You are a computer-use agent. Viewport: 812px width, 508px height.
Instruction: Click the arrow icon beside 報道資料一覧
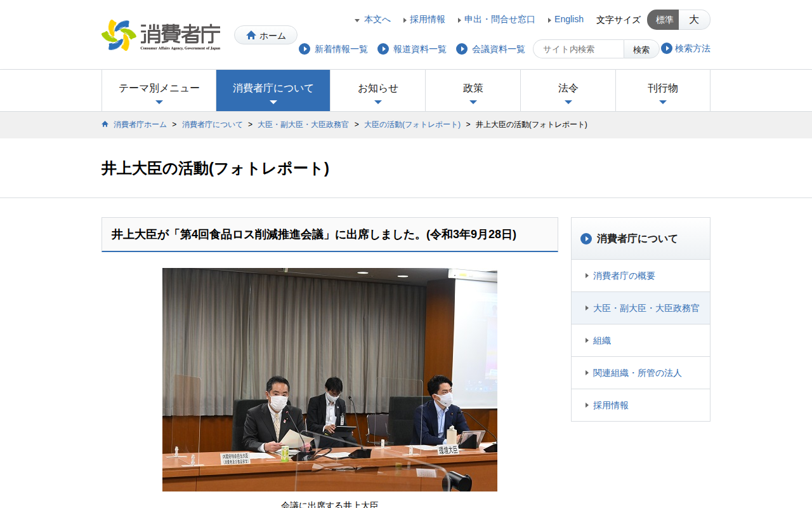click(x=383, y=49)
